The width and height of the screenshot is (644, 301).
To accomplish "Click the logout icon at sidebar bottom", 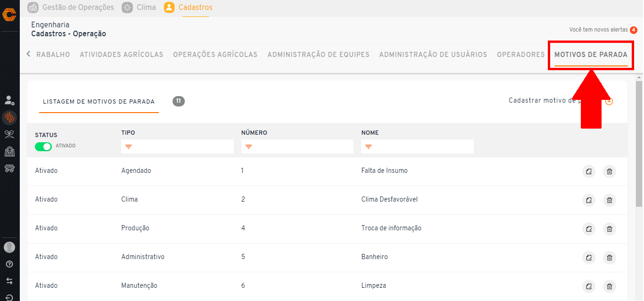I will [x=9, y=297].
